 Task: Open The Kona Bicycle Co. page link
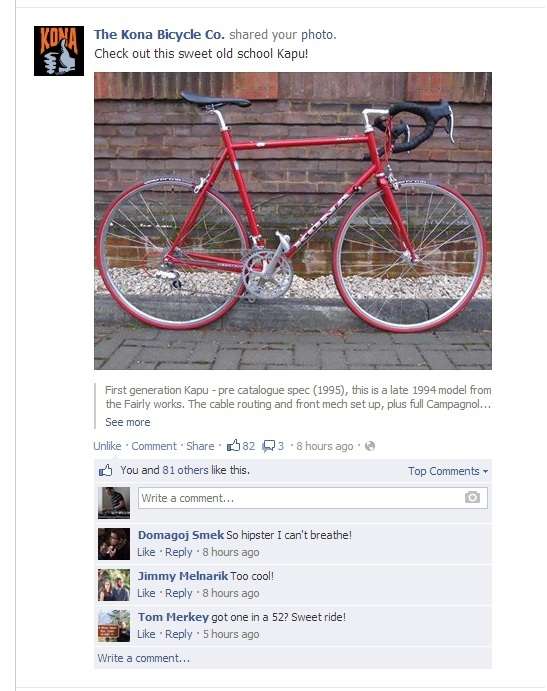coord(159,34)
